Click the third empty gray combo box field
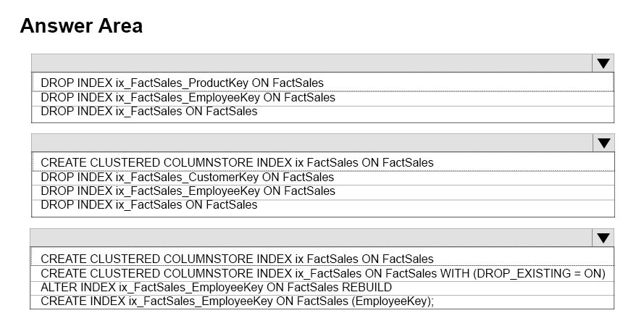 311,238
